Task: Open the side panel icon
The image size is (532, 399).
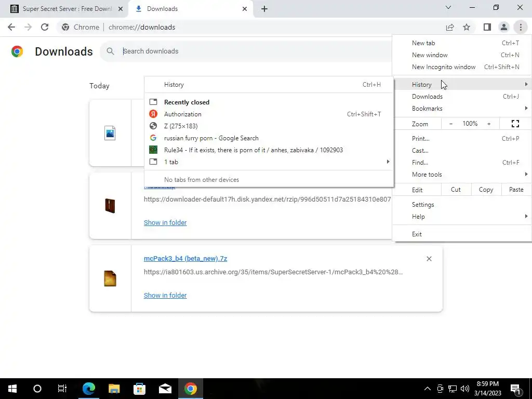Action: point(487,27)
